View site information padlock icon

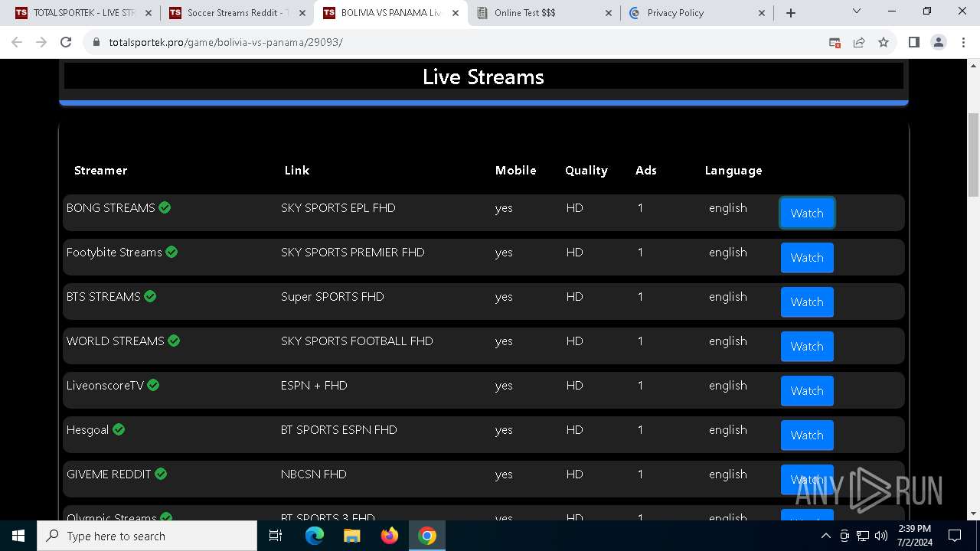point(96,42)
